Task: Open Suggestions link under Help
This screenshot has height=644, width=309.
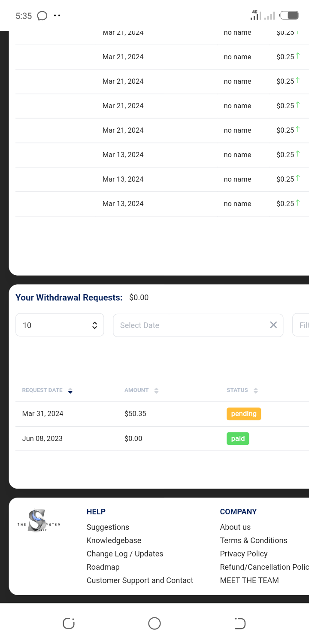Action: (108, 527)
